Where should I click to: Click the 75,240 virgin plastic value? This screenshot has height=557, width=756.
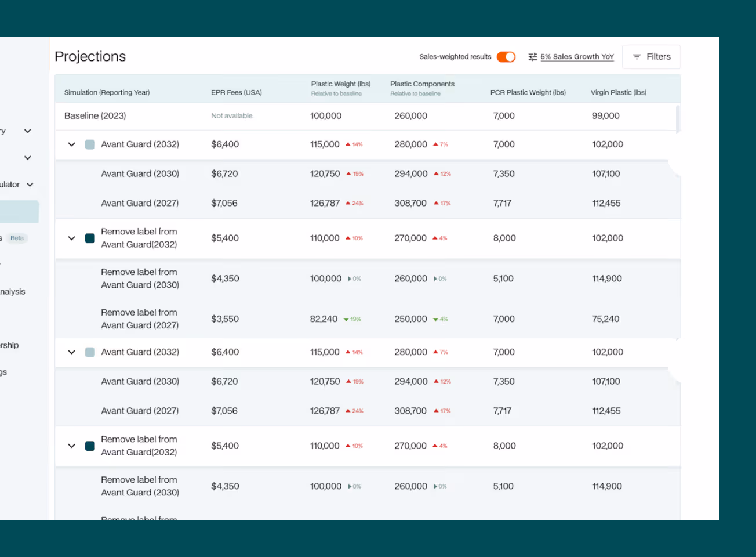(606, 319)
